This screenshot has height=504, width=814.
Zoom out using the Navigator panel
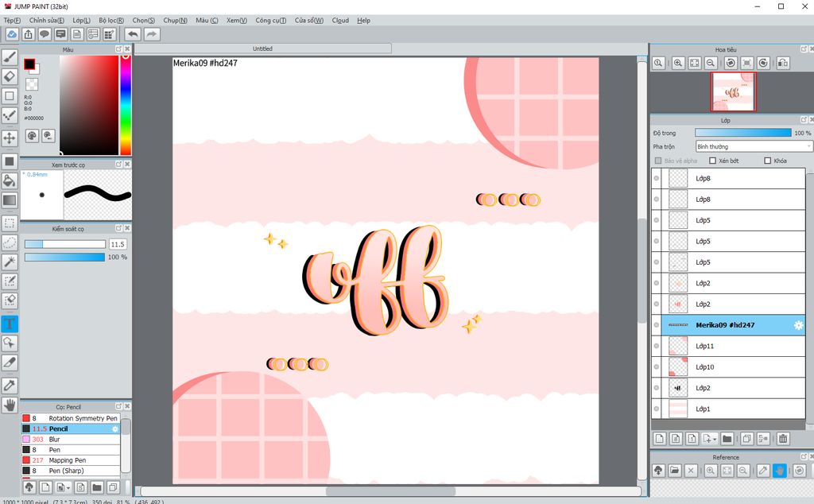[x=711, y=63]
